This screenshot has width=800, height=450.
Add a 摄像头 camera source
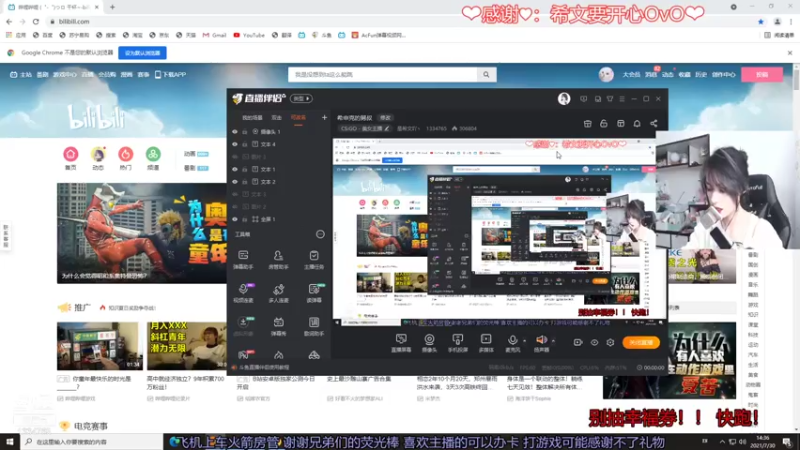tap(429, 343)
